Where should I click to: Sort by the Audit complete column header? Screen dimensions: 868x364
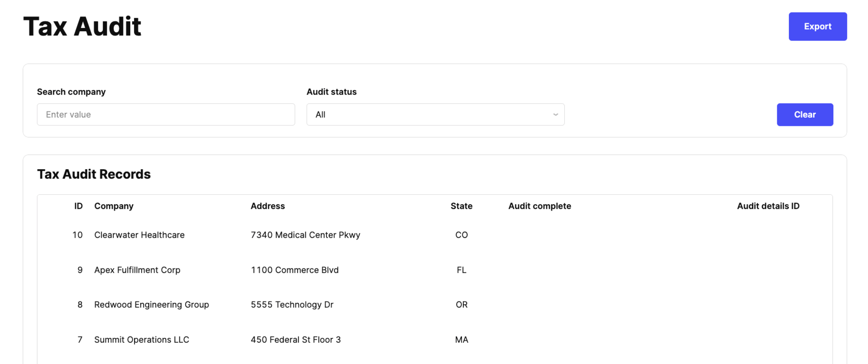point(539,206)
